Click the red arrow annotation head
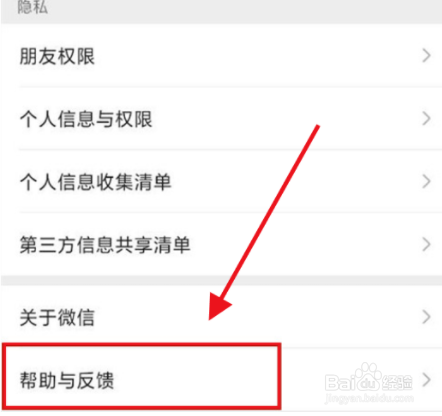Viewport: 442px width, 416px height. (x=219, y=306)
